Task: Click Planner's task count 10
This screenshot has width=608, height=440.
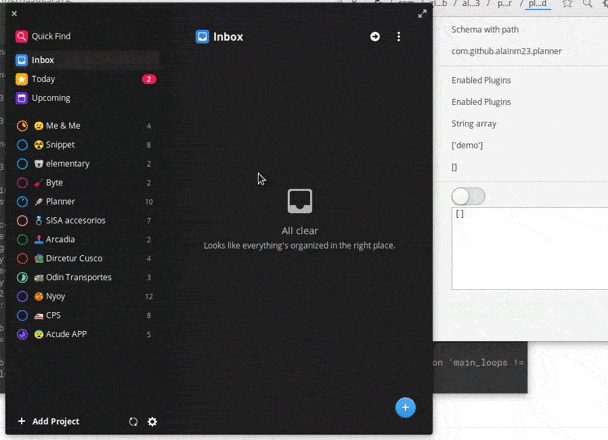Action: pyautogui.click(x=149, y=202)
